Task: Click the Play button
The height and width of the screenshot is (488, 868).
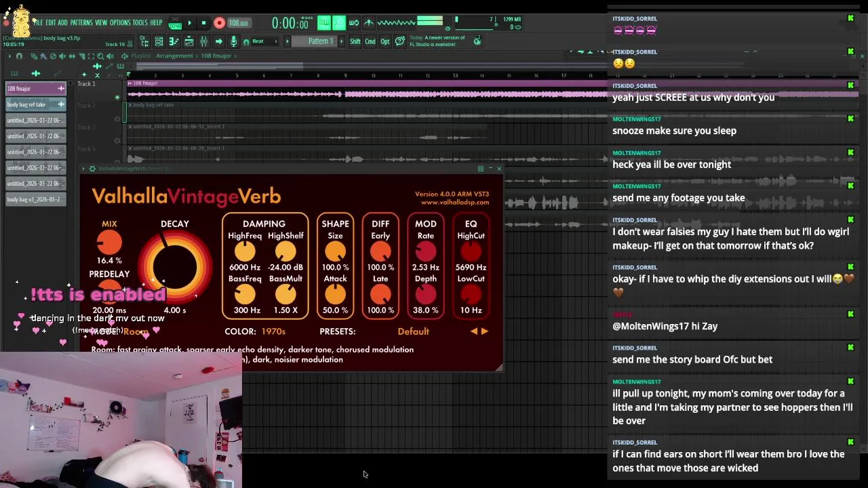Action: 190,23
